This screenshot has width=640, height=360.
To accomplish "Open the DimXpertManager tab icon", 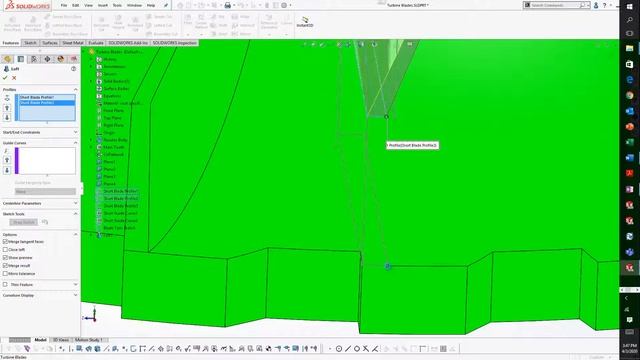I will [47, 59].
